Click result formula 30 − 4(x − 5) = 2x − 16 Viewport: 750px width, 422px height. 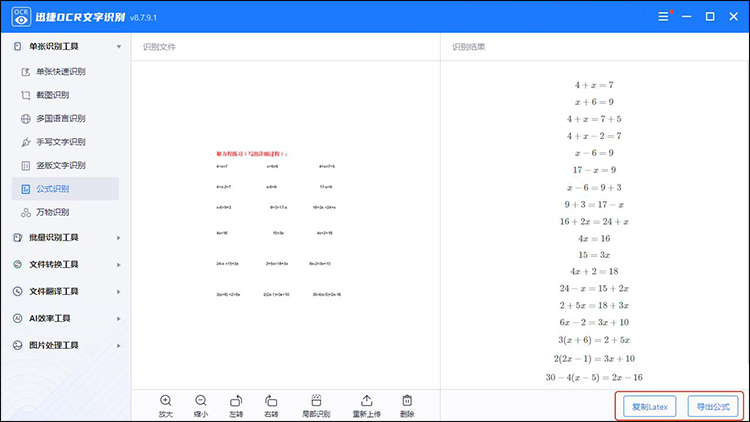[x=594, y=378]
